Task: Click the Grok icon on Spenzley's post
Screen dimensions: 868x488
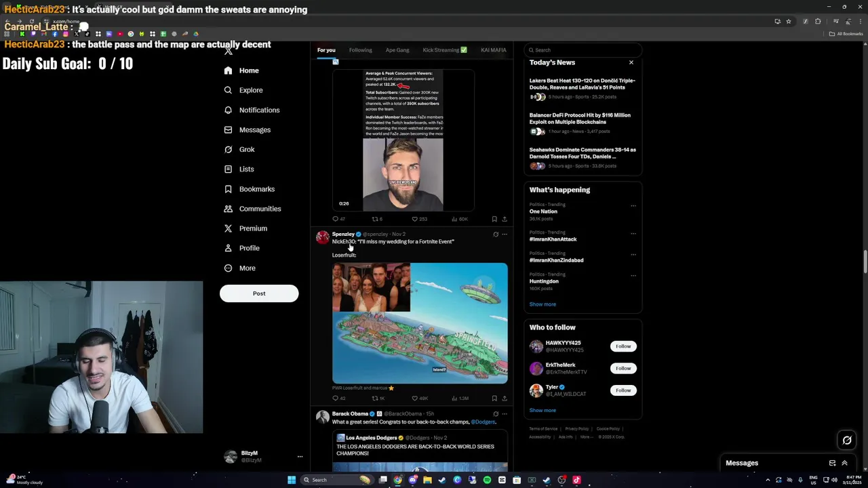Action: 496,235
